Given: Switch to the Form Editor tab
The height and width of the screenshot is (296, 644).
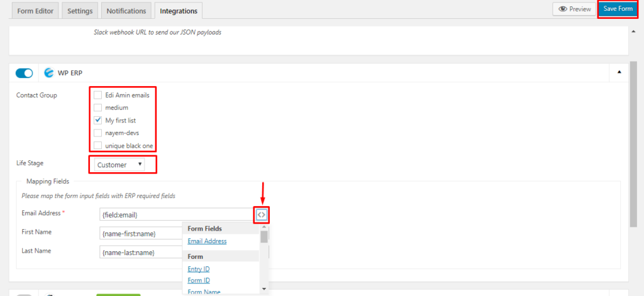Looking at the screenshot, I should pyautogui.click(x=35, y=11).
